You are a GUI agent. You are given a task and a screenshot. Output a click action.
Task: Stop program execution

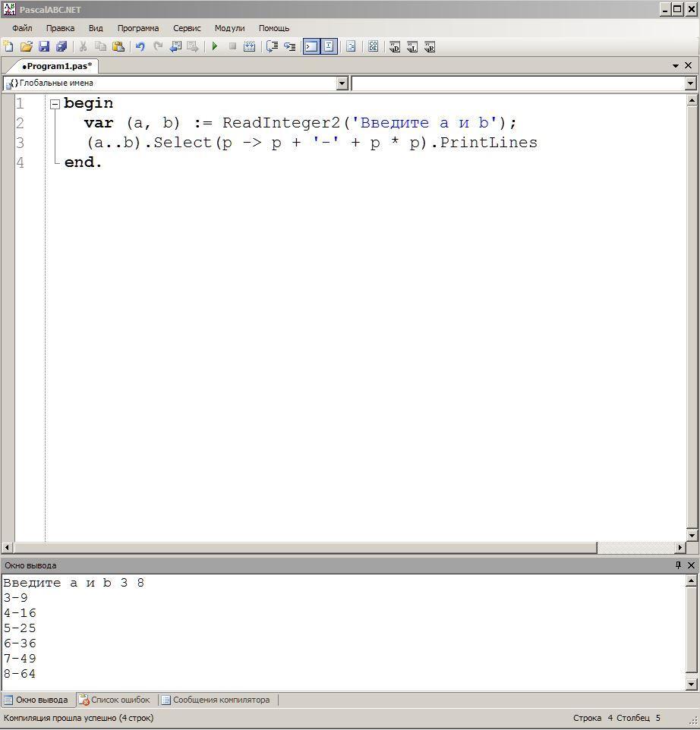pyautogui.click(x=232, y=46)
